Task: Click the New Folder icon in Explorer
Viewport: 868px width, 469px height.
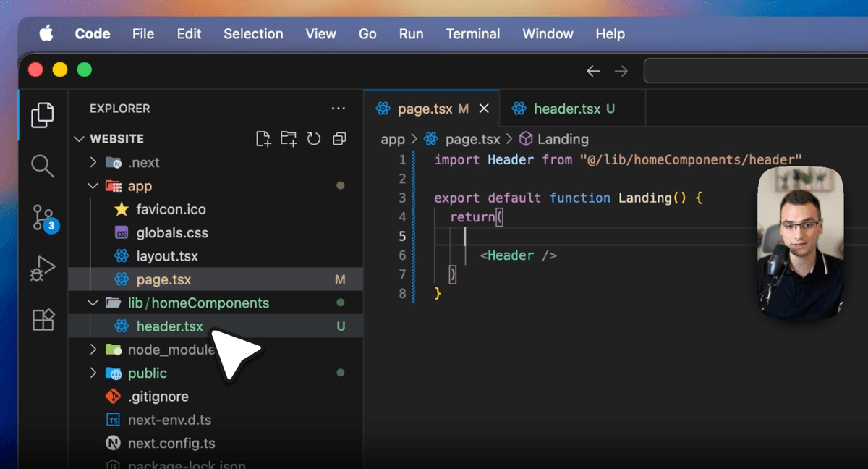Action: tap(289, 139)
